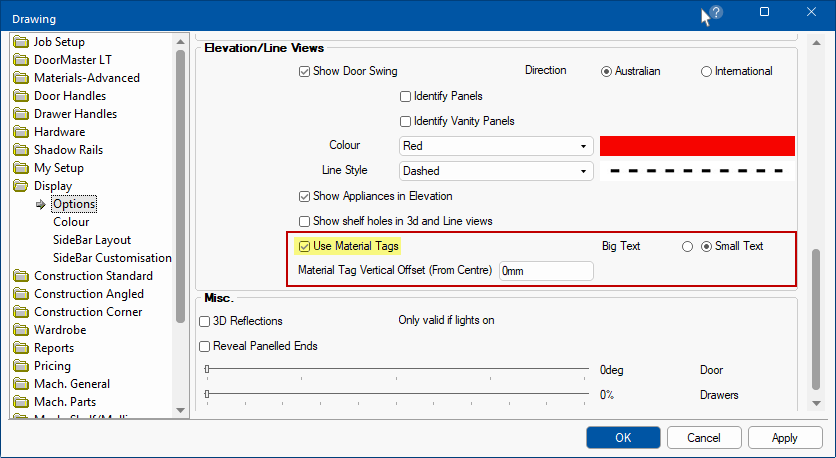
Task: Click the help question mark icon
Action: pyautogui.click(x=716, y=13)
